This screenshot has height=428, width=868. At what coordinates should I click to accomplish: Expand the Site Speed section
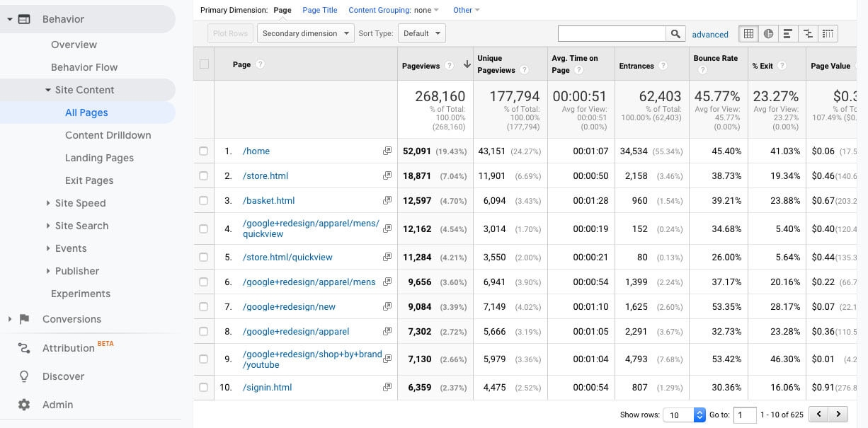click(48, 203)
